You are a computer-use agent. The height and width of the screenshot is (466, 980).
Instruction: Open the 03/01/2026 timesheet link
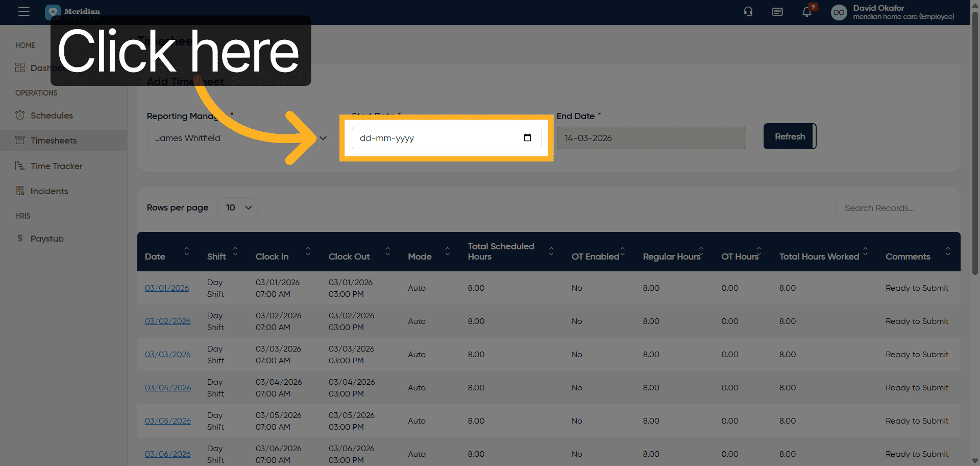(x=167, y=288)
